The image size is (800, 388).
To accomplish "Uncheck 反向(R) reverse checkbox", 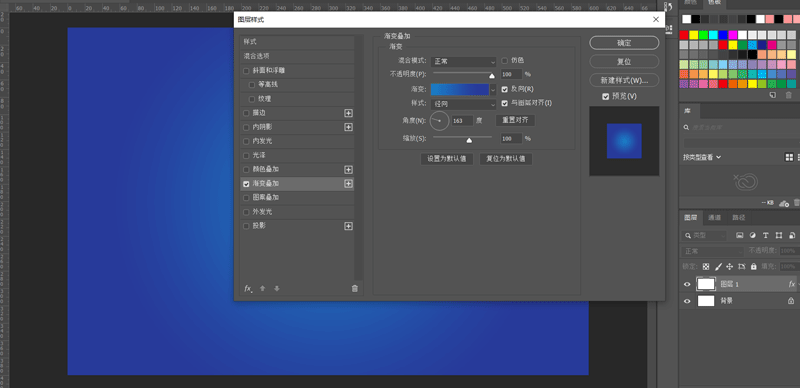I will coord(505,89).
